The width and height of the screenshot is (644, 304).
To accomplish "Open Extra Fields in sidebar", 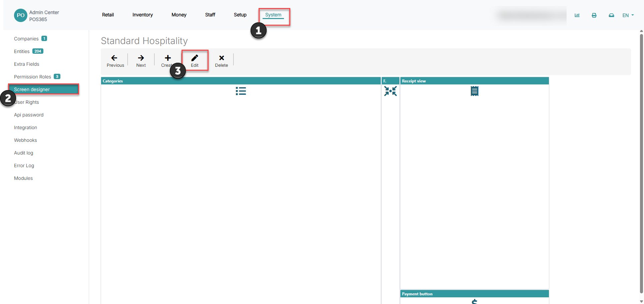I will coord(27,64).
